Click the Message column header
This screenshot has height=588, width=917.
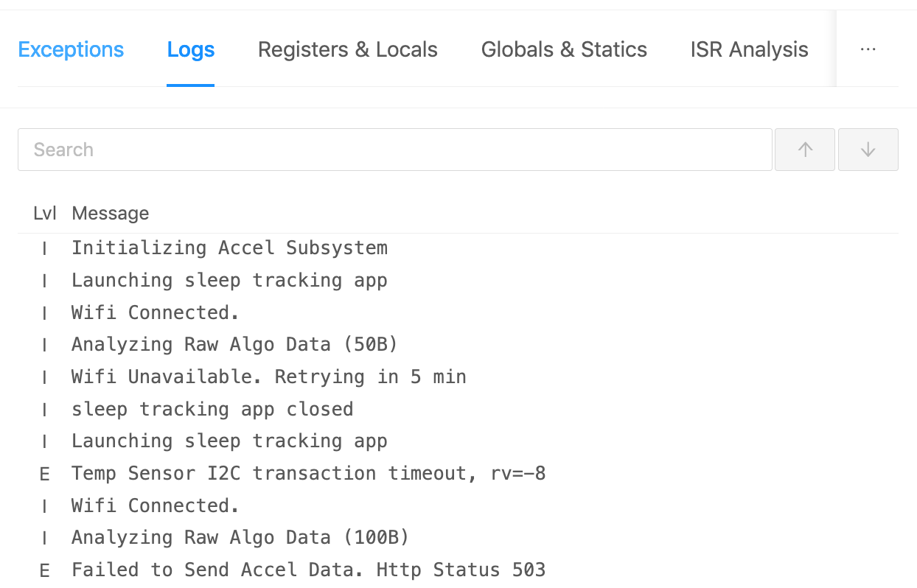111,214
